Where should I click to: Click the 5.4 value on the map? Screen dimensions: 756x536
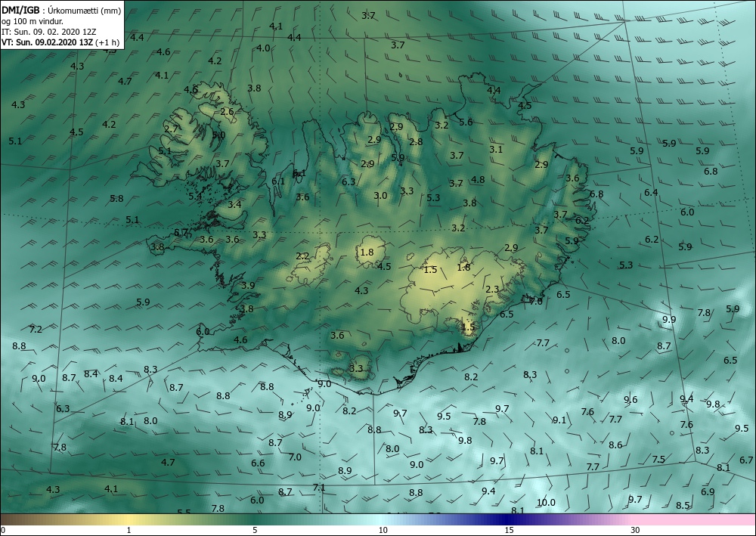coord(195,196)
